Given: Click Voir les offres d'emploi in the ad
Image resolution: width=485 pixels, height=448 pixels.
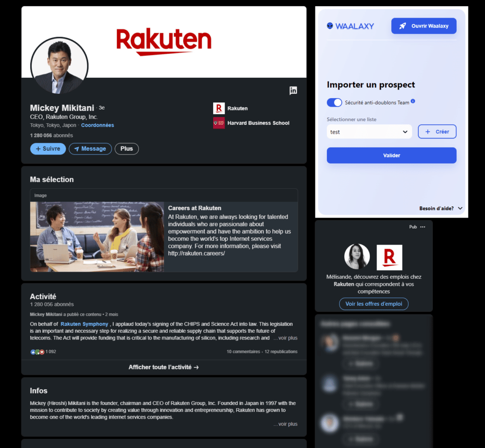Looking at the screenshot, I should pyautogui.click(x=373, y=304).
